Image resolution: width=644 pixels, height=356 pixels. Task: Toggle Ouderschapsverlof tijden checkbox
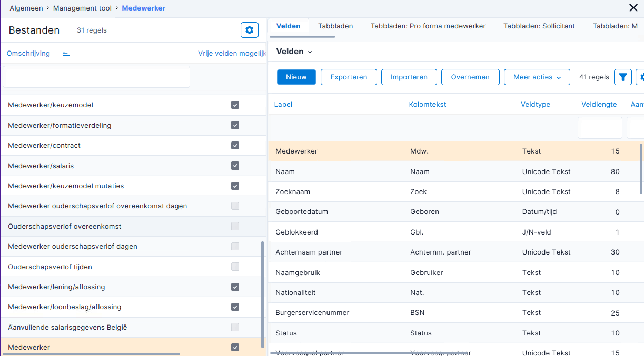click(x=235, y=267)
